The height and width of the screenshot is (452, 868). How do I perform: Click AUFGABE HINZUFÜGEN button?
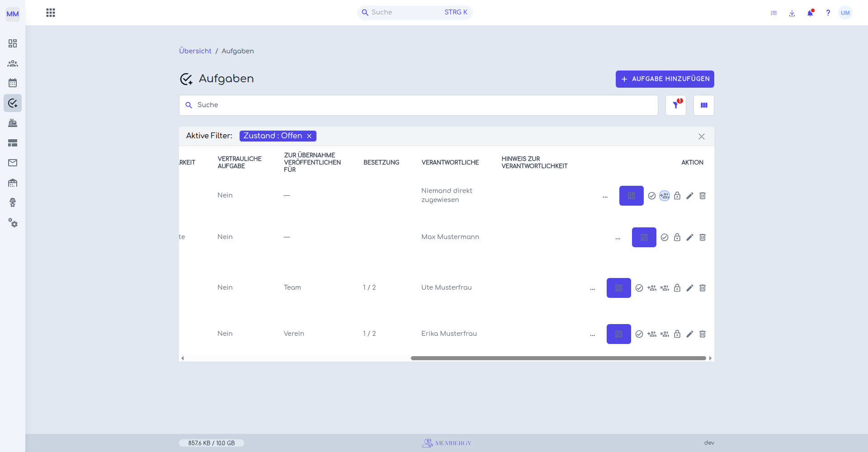tap(665, 79)
